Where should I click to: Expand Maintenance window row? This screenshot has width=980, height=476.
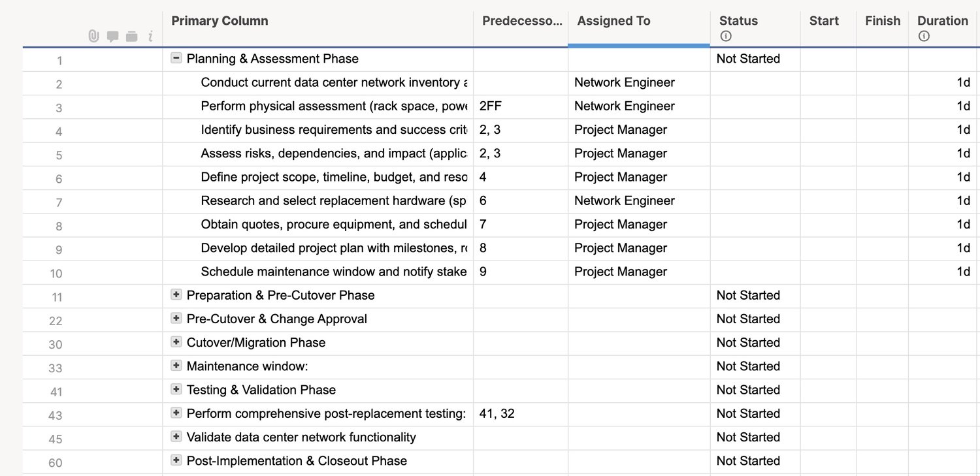click(x=176, y=366)
